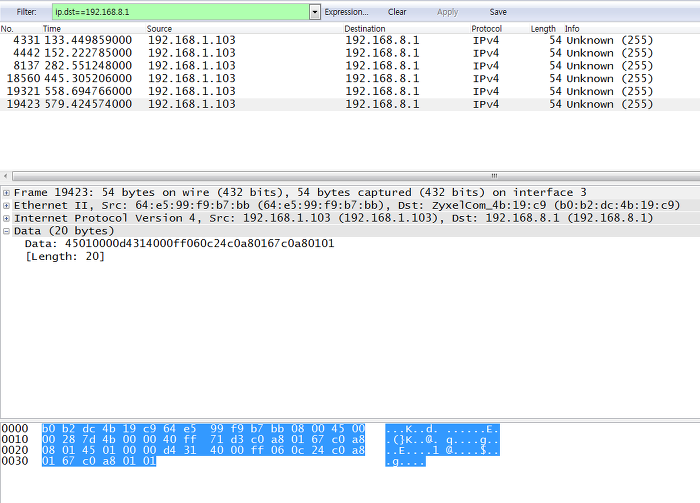Click destination 192.168.8.1 in packet 4331 row
Image resolution: width=700 pixels, height=503 pixels.
tap(382, 40)
